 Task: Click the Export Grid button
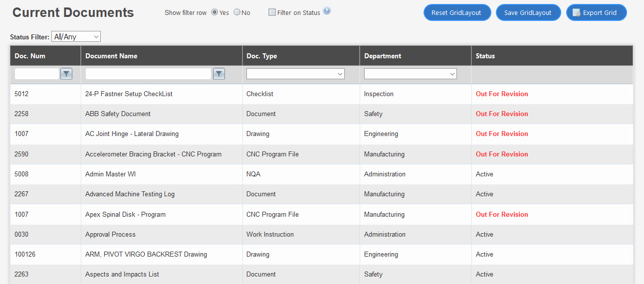[x=596, y=12]
